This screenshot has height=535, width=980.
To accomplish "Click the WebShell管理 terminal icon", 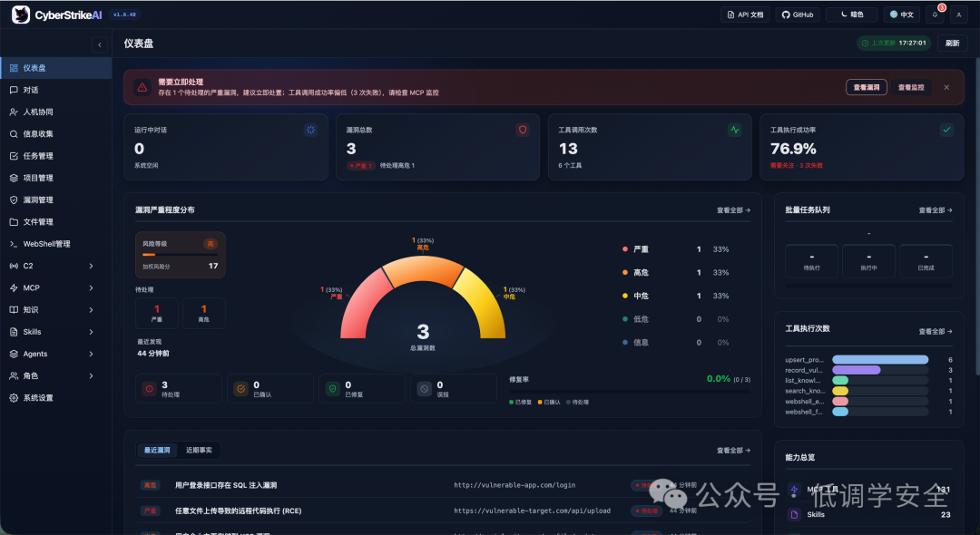I will coord(14,244).
